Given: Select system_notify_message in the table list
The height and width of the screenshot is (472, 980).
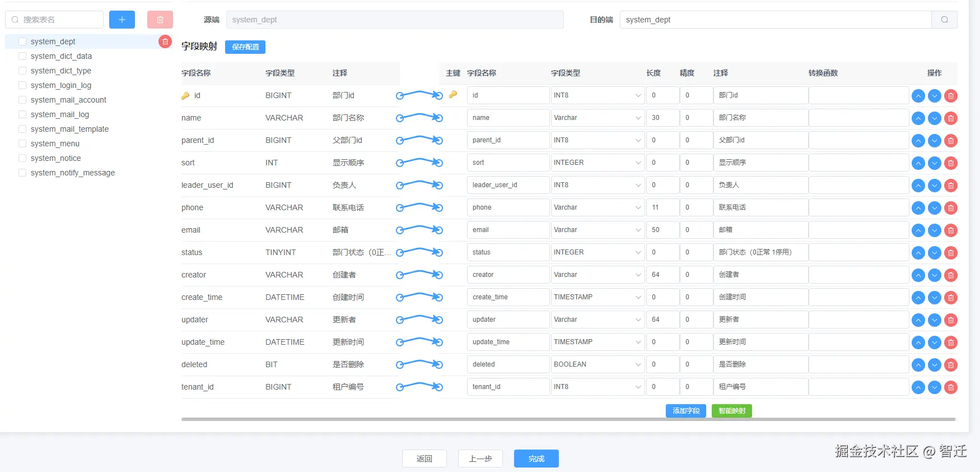Looking at the screenshot, I should (73, 173).
